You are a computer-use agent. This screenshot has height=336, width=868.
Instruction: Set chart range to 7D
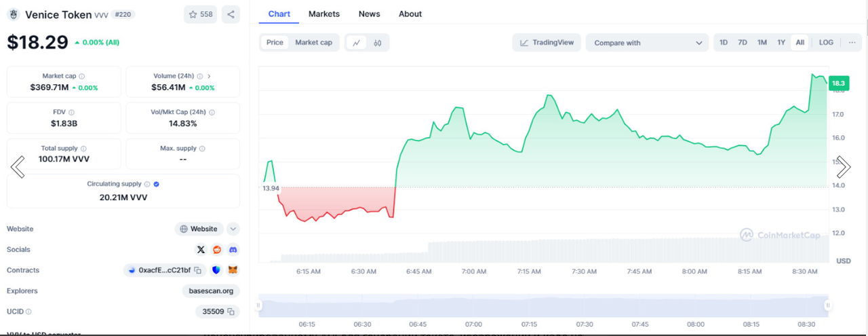pyautogui.click(x=743, y=42)
